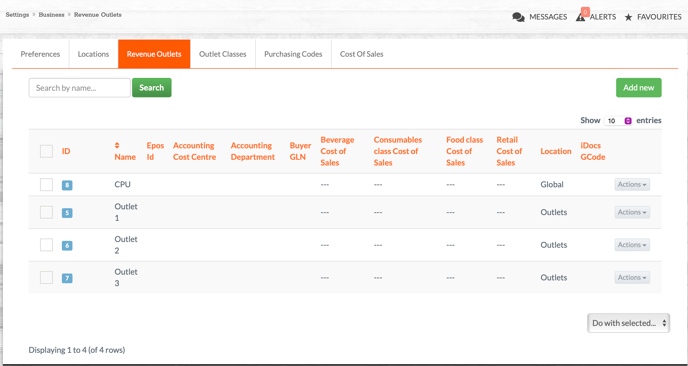Image resolution: width=688 pixels, height=366 pixels.
Task: Open the Purchasing Codes tab
Action: pyautogui.click(x=293, y=54)
